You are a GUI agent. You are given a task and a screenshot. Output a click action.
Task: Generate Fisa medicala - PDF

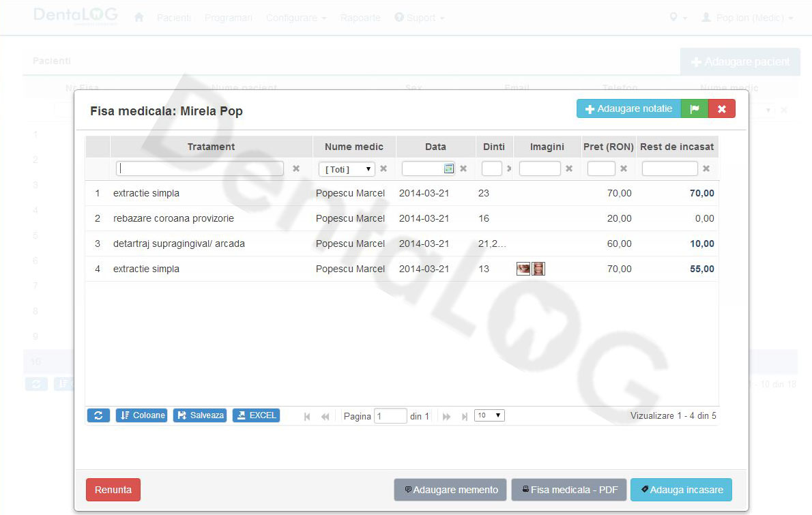(x=569, y=490)
